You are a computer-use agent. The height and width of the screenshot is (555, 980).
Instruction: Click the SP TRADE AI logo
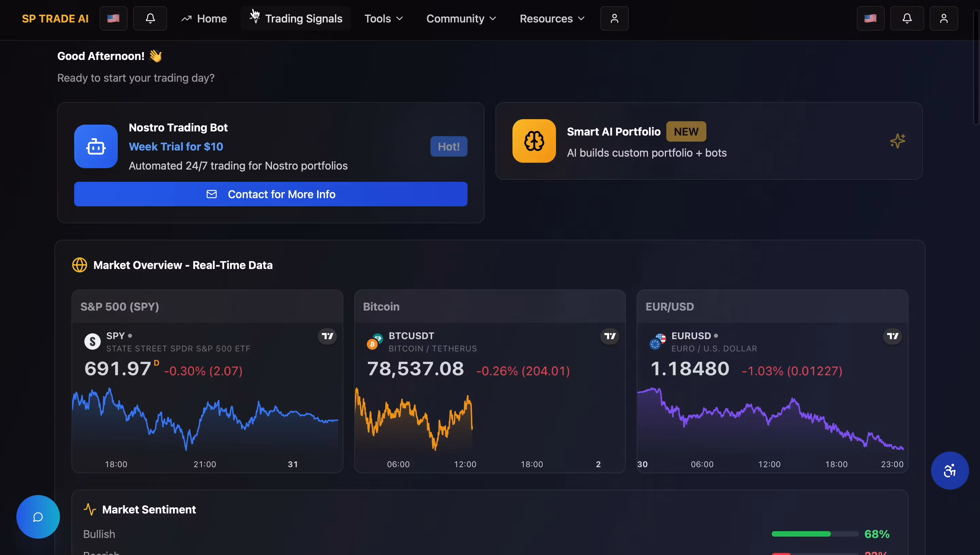55,18
